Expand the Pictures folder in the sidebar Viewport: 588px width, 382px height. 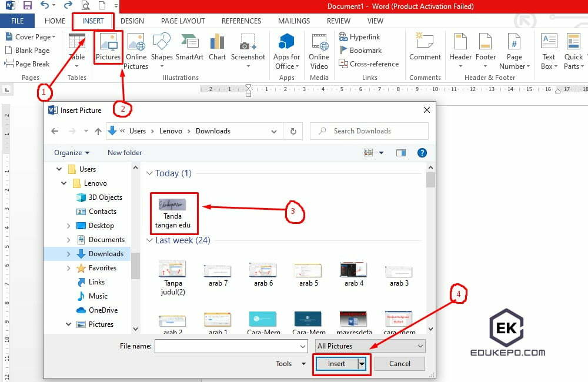click(69, 324)
